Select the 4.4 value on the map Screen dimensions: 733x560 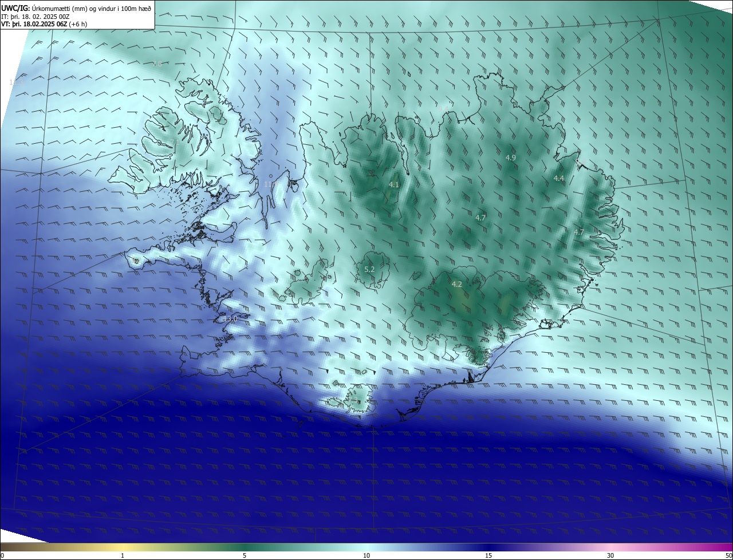(x=559, y=179)
